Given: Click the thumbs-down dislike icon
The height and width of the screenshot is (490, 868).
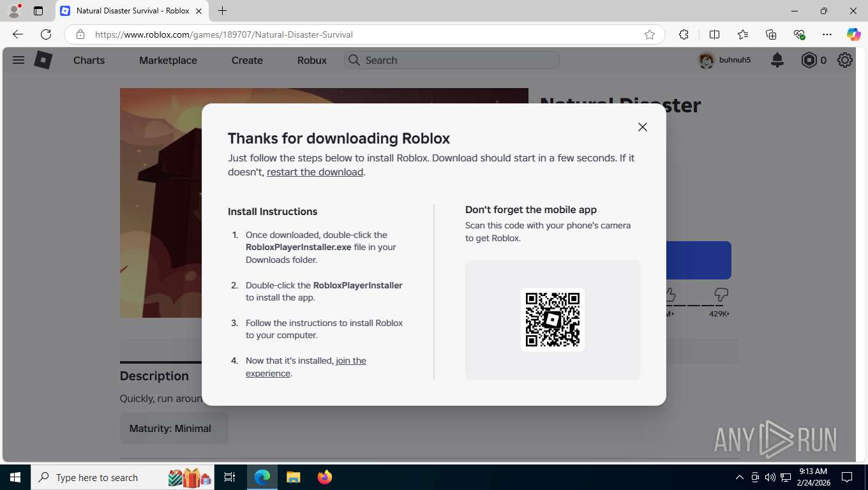Looking at the screenshot, I should [x=721, y=295].
